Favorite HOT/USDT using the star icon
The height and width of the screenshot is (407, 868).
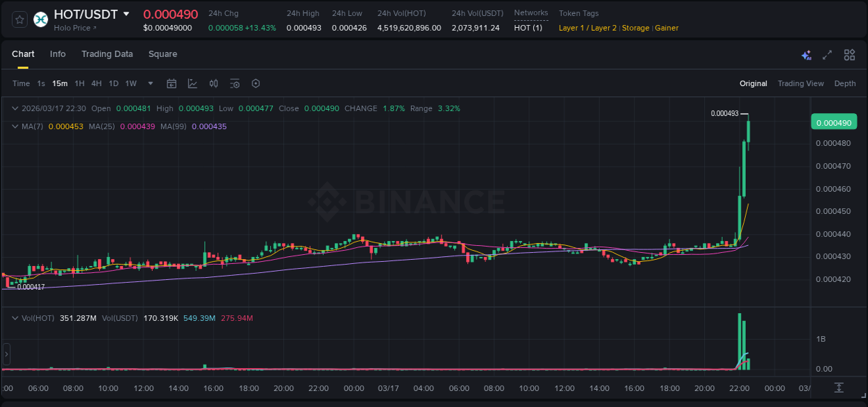19,19
